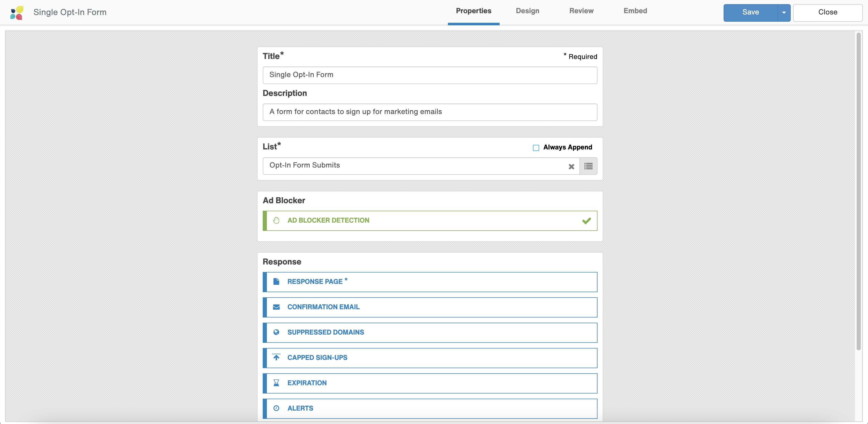Open the Save button dropdown arrow
Screen dimensions: 868x424
click(x=784, y=12)
